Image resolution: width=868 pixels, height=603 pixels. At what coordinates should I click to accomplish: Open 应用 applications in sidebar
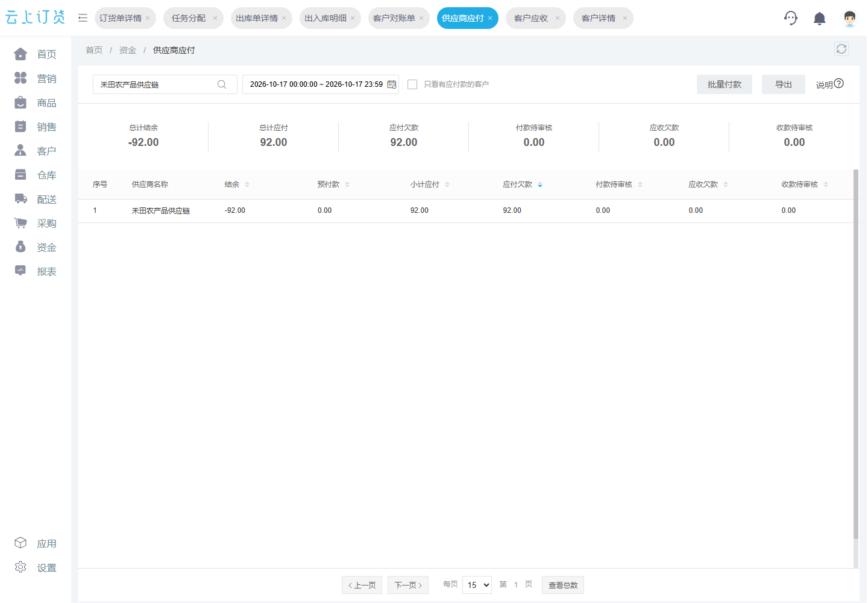[36, 543]
